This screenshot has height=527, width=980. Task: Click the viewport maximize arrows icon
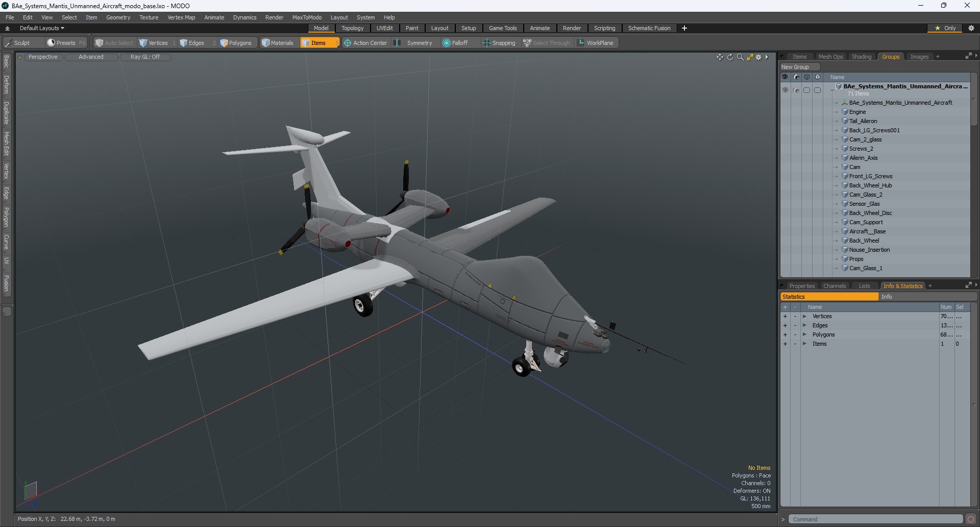pos(750,57)
